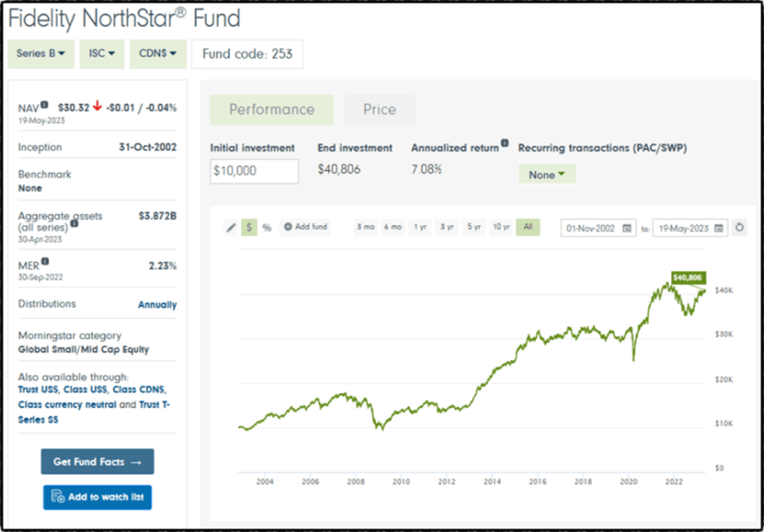Screen dimensions: 764x532
Task: Switch to the Performance tab
Action: tap(272, 110)
